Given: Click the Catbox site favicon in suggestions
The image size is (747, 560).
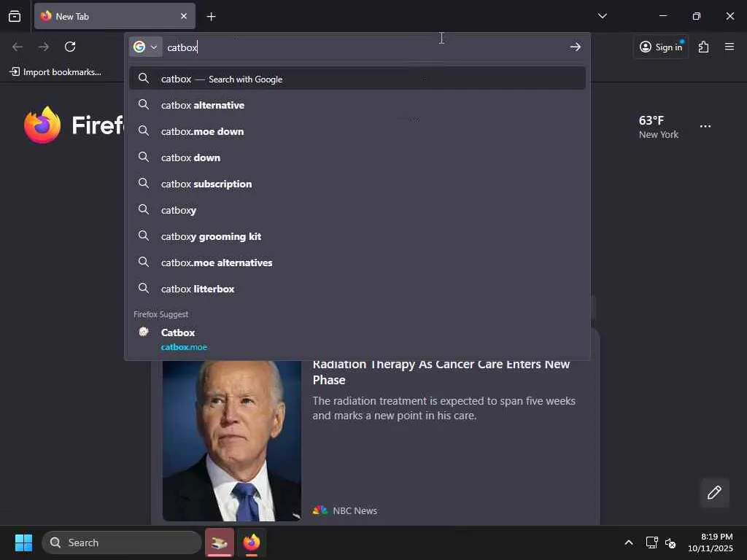Looking at the screenshot, I should (144, 332).
